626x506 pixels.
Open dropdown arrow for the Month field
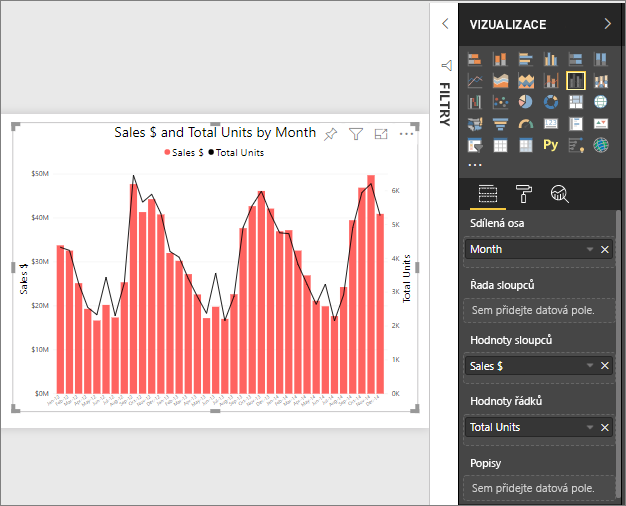point(590,249)
